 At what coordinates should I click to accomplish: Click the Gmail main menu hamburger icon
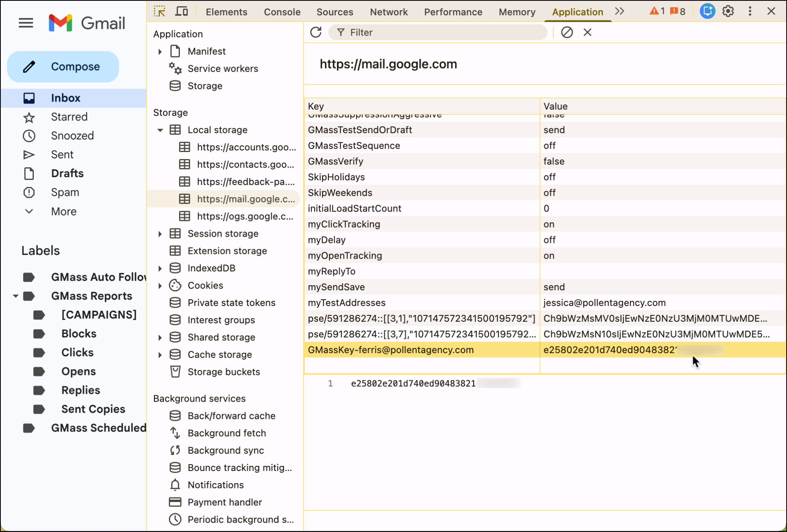click(26, 23)
